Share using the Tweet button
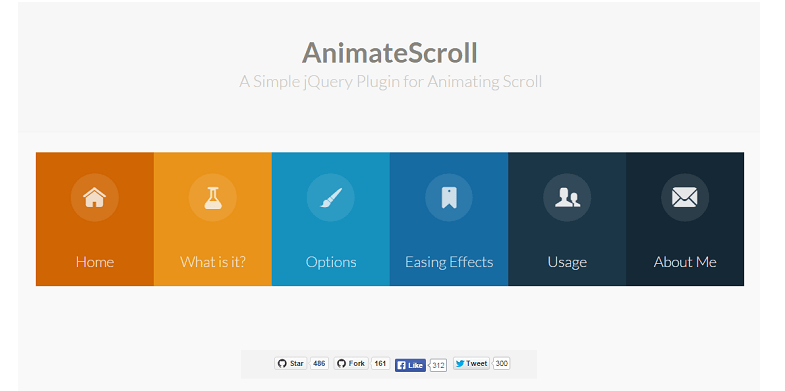 point(471,363)
